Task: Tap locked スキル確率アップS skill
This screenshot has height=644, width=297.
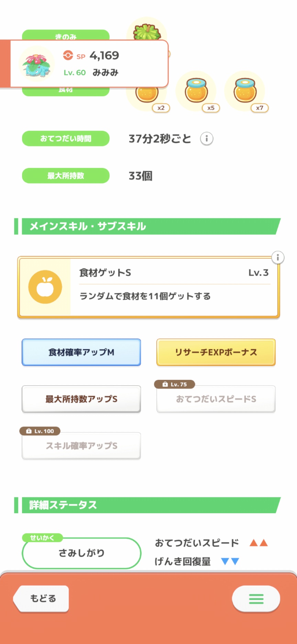Action: (81, 446)
